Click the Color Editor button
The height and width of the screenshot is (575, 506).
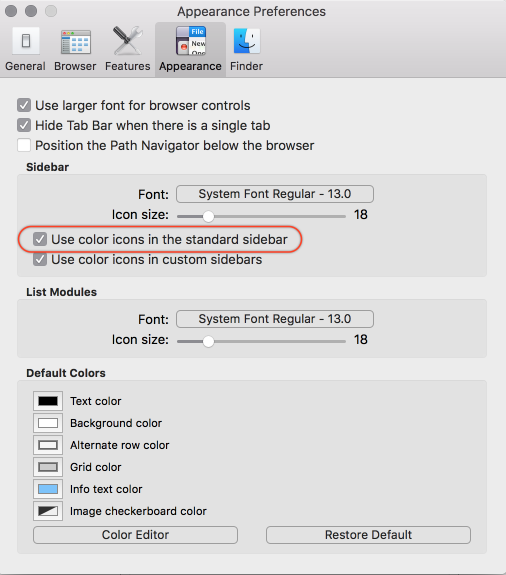[x=135, y=535]
